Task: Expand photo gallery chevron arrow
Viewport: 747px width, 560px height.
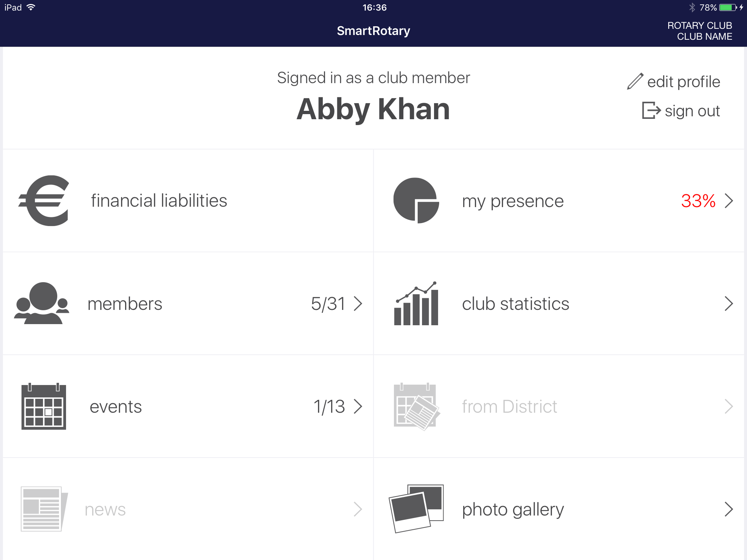Action: coord(729,509)
